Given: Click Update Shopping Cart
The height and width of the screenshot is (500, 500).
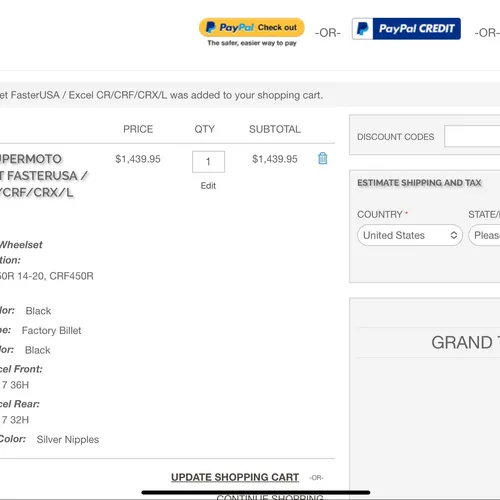Looking at the screenshot, I should point(235,477).
